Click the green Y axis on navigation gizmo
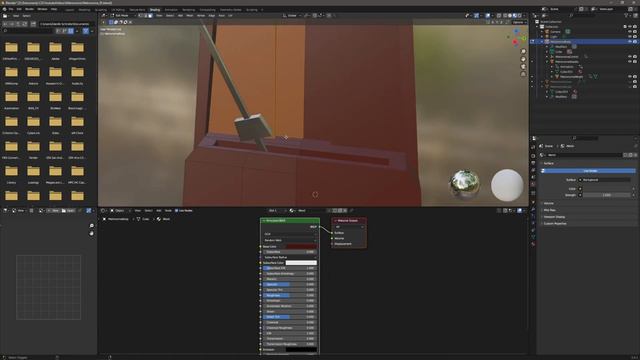The image size is (640, 360). (524, 38)
